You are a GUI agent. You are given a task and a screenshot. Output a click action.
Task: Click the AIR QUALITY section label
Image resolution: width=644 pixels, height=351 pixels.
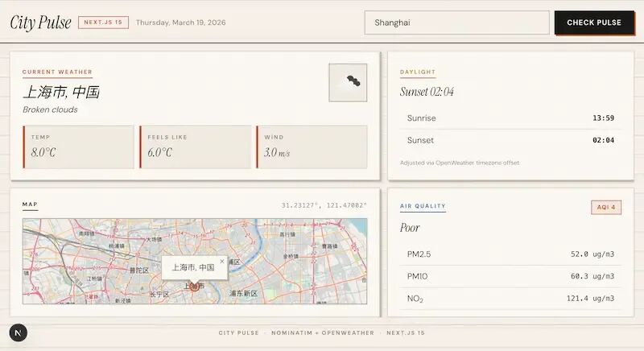tap(423, 206)
